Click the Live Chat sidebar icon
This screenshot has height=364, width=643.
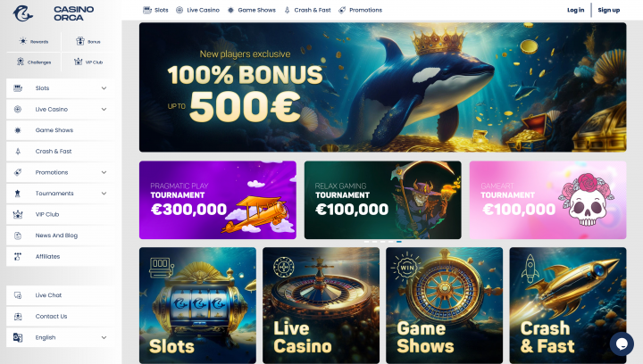pyautogui.click(x=18, y=295)
